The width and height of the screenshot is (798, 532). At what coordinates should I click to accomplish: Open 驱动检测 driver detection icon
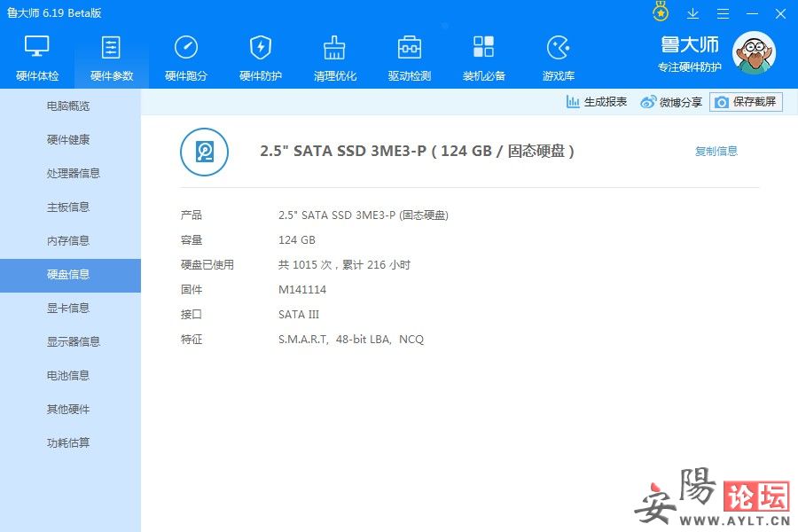(409, 47)
